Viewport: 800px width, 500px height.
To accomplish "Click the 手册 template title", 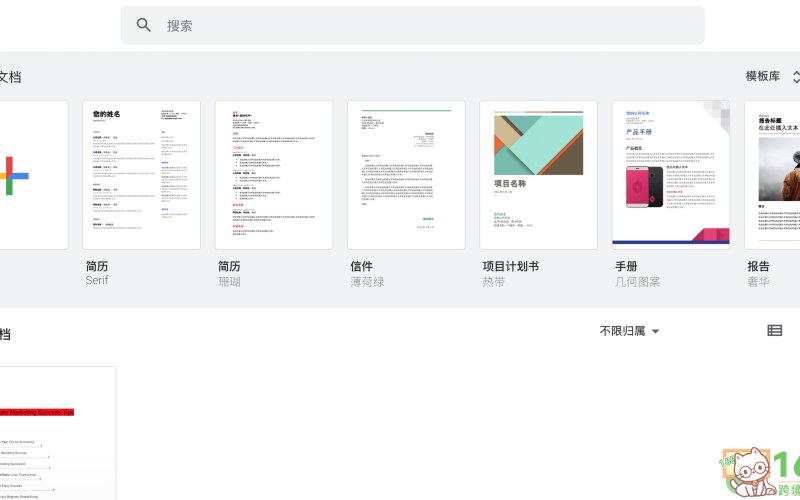I will (627, 266).
